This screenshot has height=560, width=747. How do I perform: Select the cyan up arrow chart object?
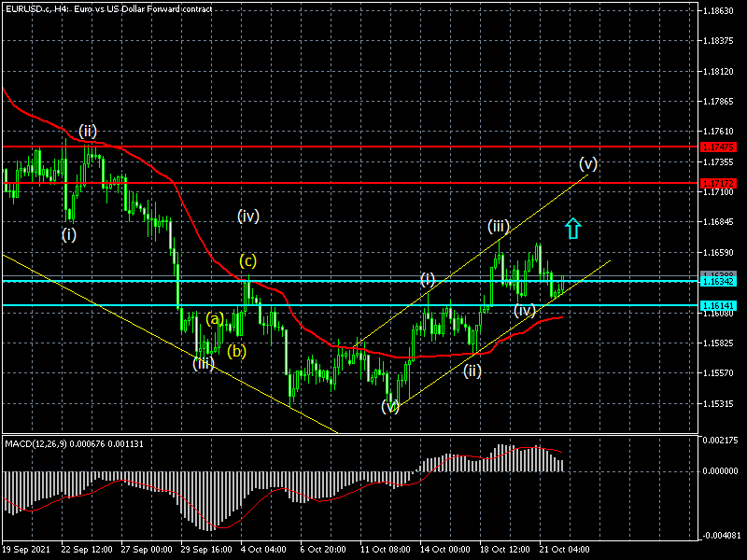pos(573,228)
